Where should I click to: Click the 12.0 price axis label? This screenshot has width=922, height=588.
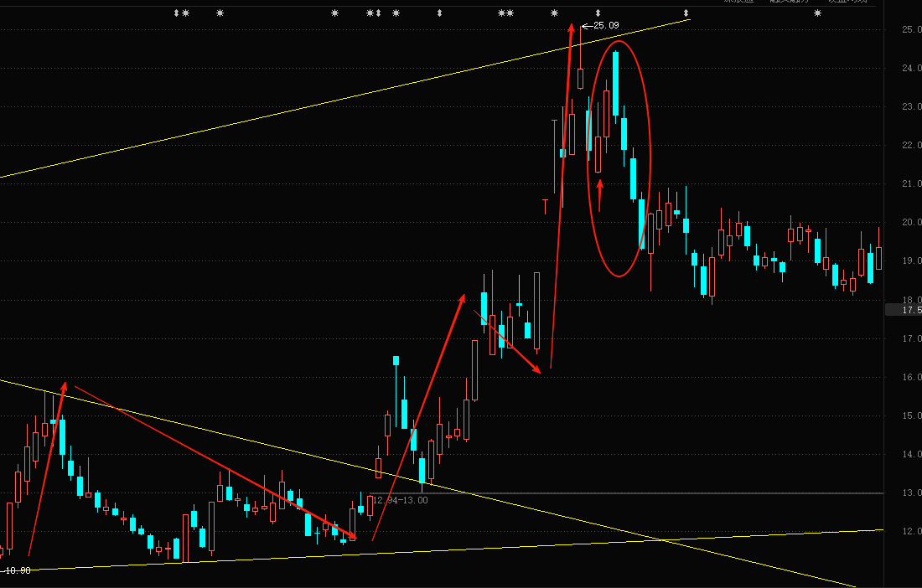[911, 531]
